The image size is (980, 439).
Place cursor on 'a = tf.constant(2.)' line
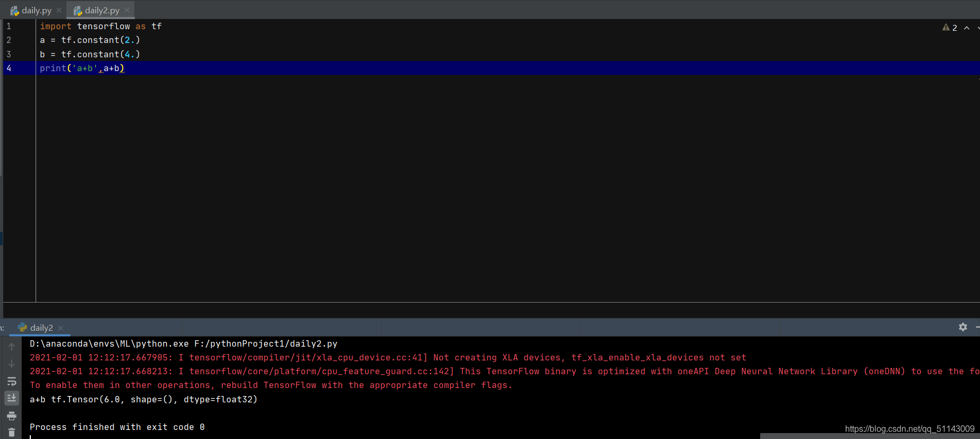[90, 40]
